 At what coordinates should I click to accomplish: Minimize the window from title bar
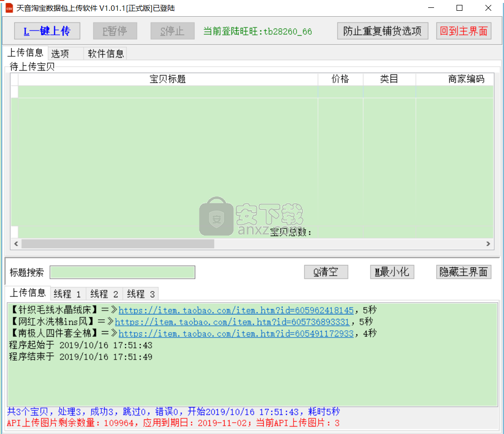(431, 8)
